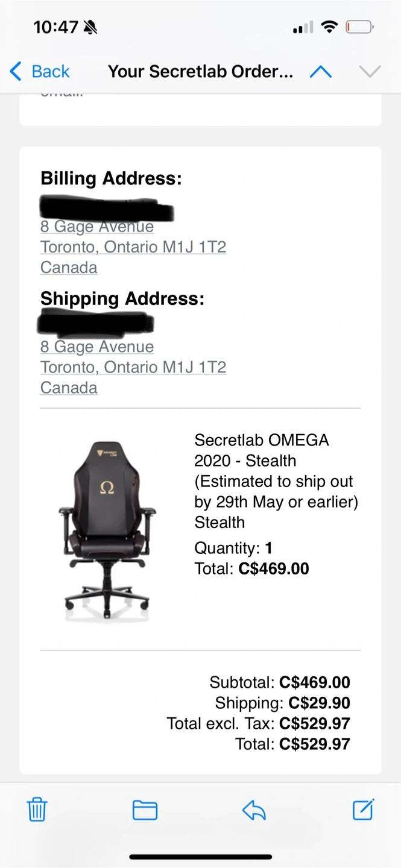Delete the email using the trash icon
This screenshot has width=401, height=868.
(37, 810)
